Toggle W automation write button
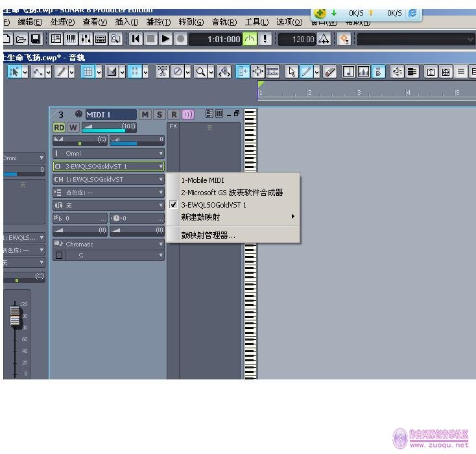Viewport: 476px width, 454px height. [x=73, y=128]
